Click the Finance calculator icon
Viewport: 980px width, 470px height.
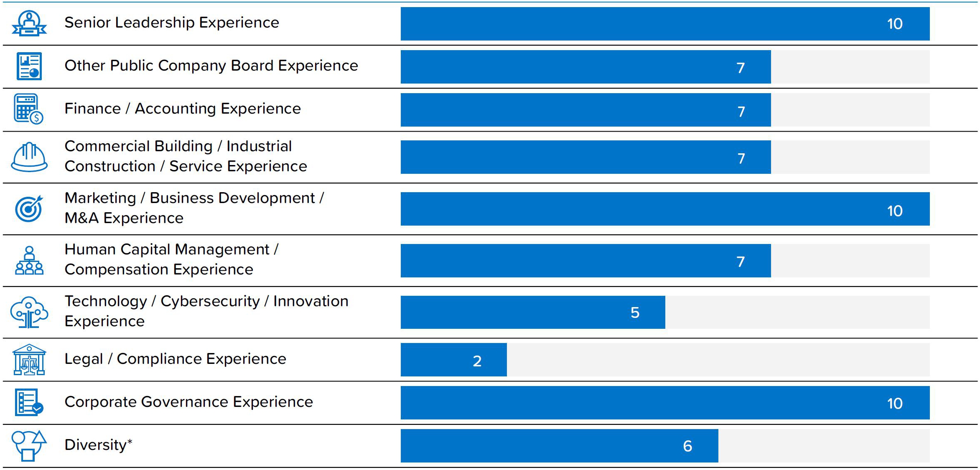[x=28, y=109]
